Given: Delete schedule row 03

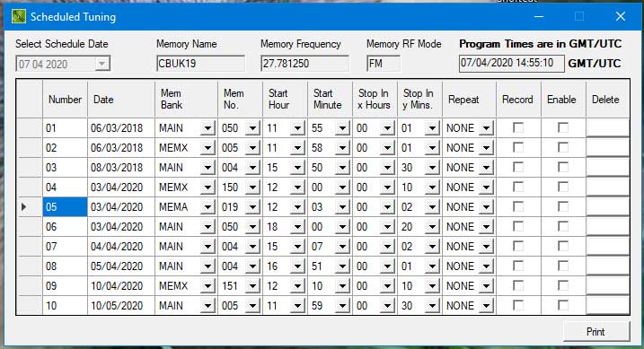Looking at the screenshot, I should (x=608, y=168).
